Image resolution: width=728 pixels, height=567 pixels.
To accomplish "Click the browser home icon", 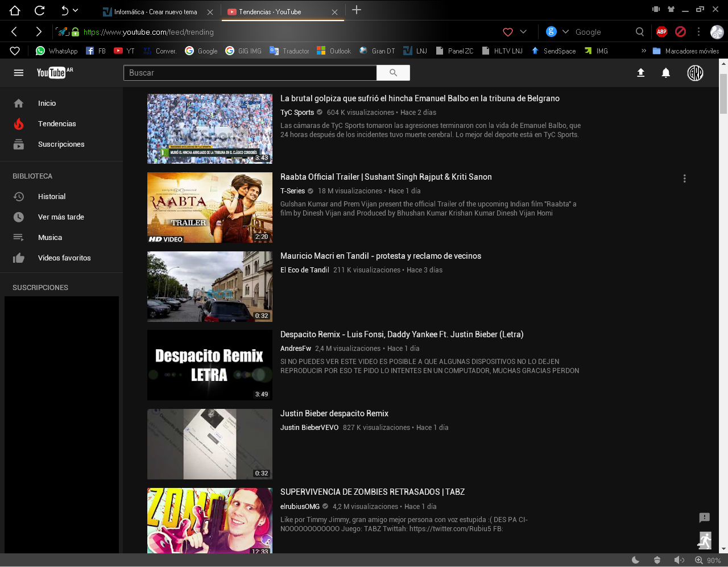I will [15, 10].
